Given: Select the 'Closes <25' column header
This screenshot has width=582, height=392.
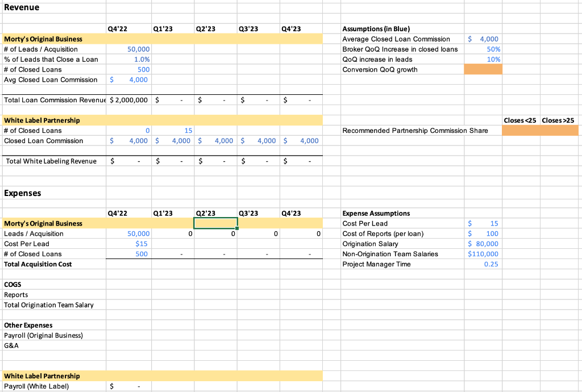Looking at the screenshot, I should [x=519, y=120].
